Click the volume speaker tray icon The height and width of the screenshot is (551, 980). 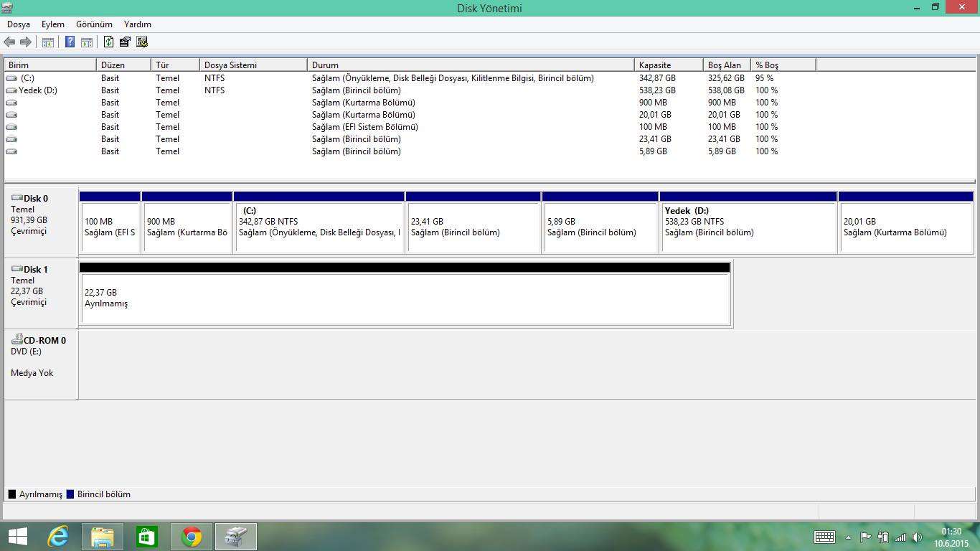tap(916, 537)
